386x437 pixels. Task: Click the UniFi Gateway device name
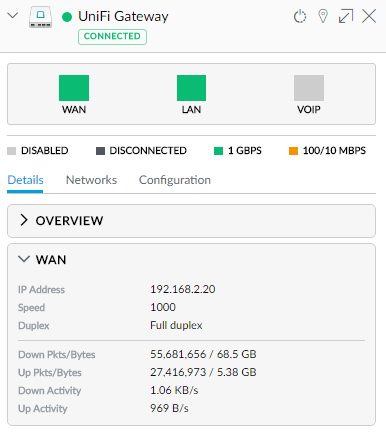pos(123,16)
